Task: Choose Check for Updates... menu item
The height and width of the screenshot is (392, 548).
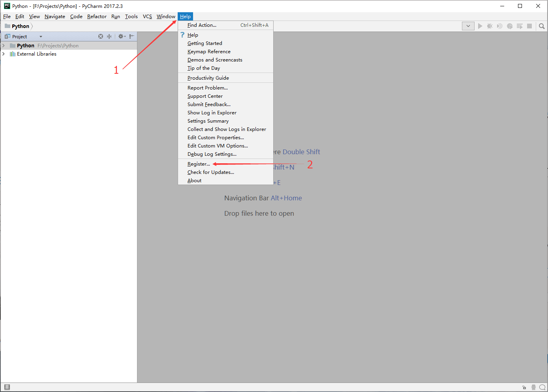Action: pos(210,172)
